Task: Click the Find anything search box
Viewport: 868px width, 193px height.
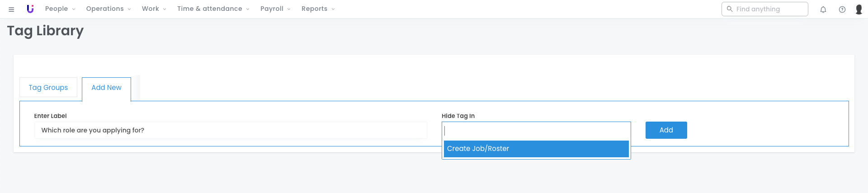Action: pos(769,9)
